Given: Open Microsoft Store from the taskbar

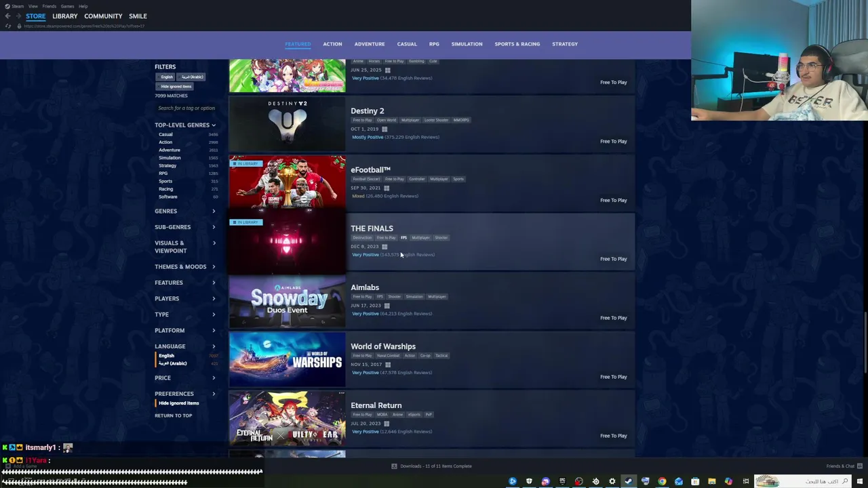Looking at the screenshot, I should tap(695, 481).
